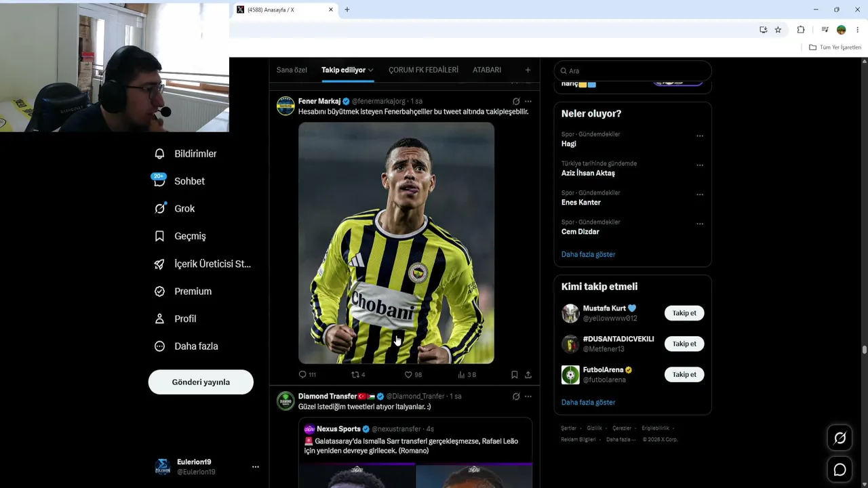Click the Şartlar footer link
The height and width of the screenshot is (488, 868).
568,428
